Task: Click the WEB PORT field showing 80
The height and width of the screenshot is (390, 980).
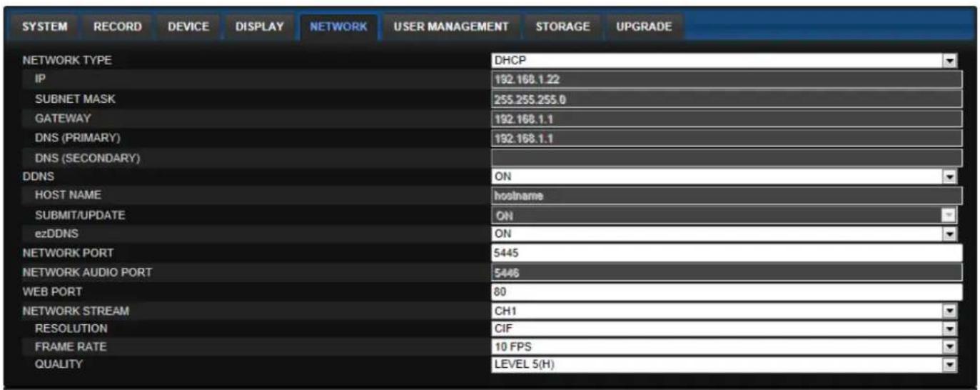Action: [727, 291]
